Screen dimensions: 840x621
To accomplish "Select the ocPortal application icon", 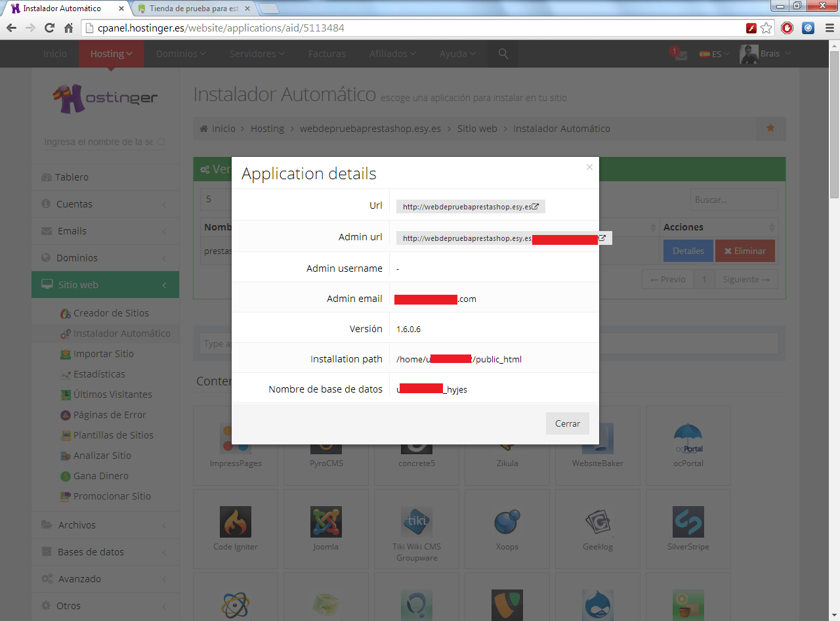I will coord(688,439).
